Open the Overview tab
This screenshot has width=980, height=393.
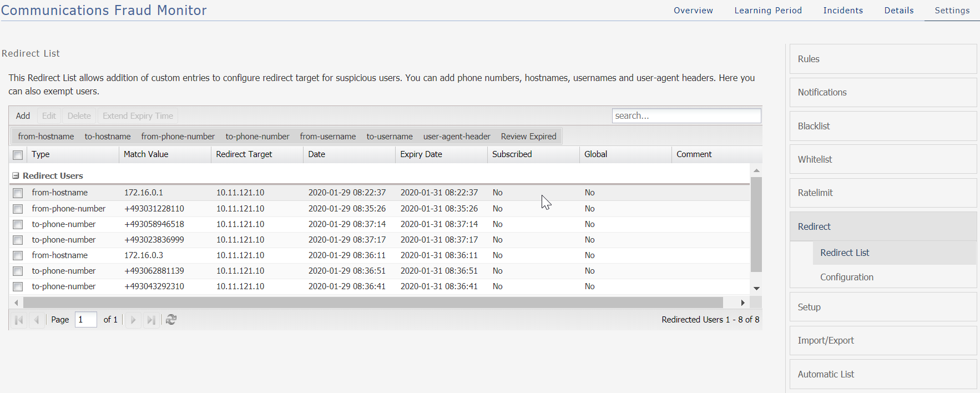(x=693, y=11)
